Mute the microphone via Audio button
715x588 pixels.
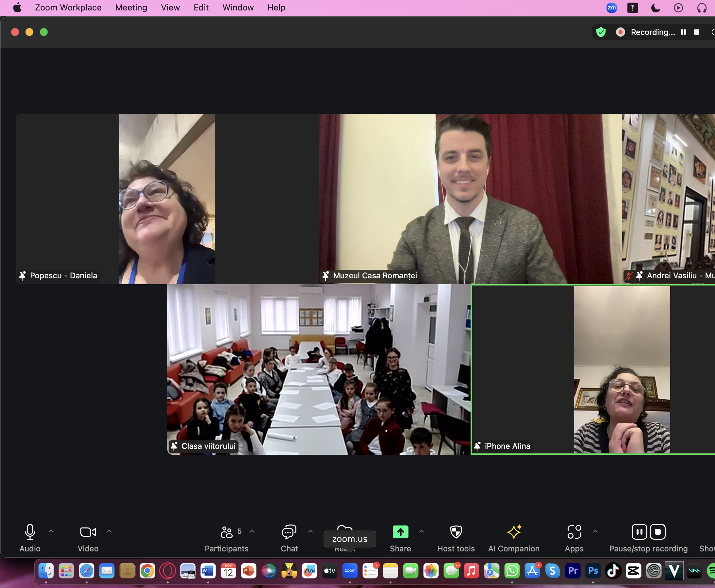point(30,532)
